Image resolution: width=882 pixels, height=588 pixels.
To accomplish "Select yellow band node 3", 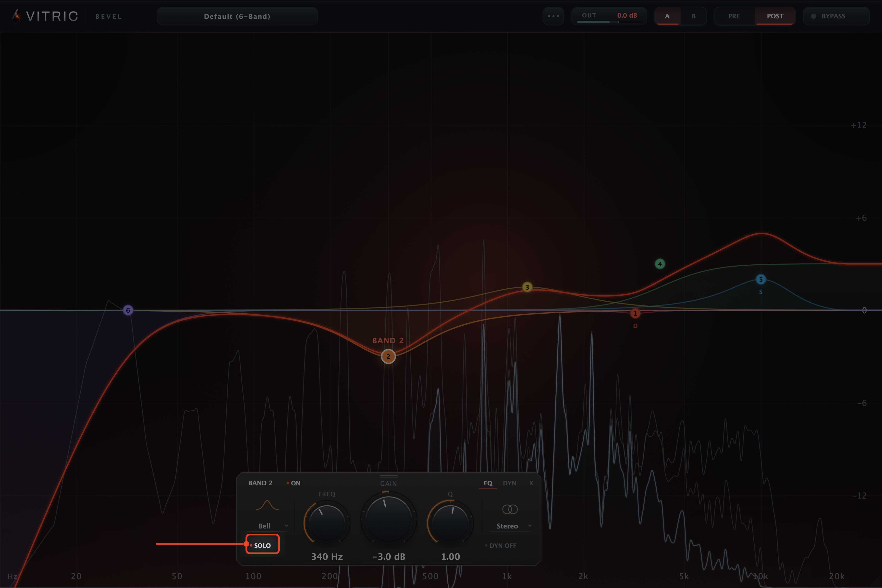I will click(x=527, y=287).
